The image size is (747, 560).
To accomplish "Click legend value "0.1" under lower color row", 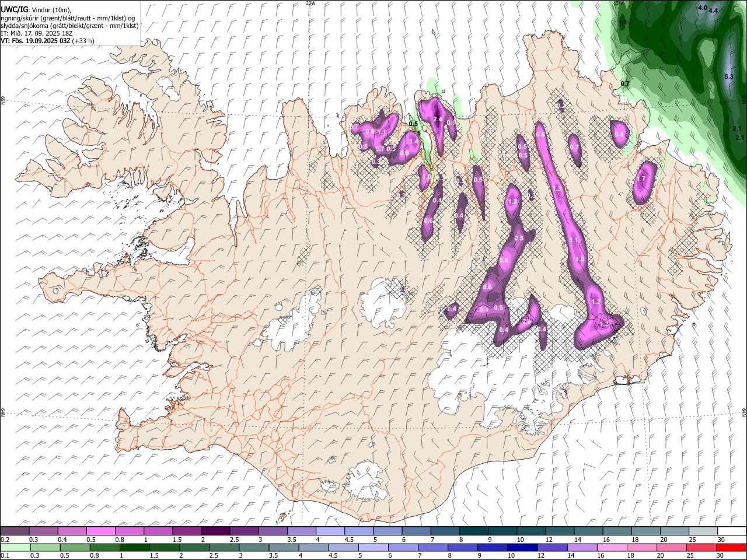I will click(x=5, y=556).
